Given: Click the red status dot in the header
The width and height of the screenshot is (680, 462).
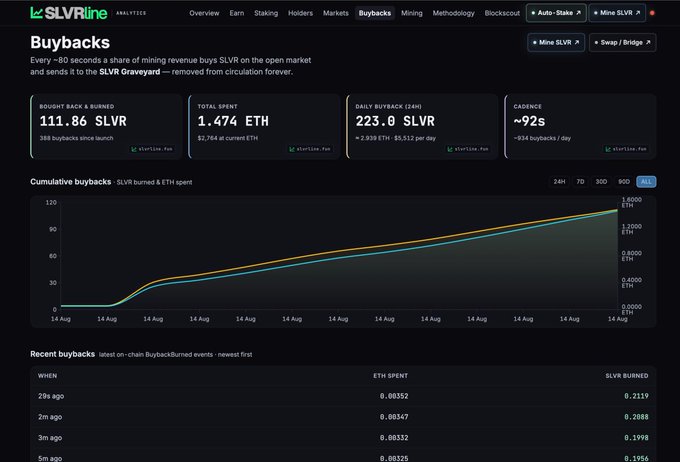Looking at the screenshot, I should point(652,13).
